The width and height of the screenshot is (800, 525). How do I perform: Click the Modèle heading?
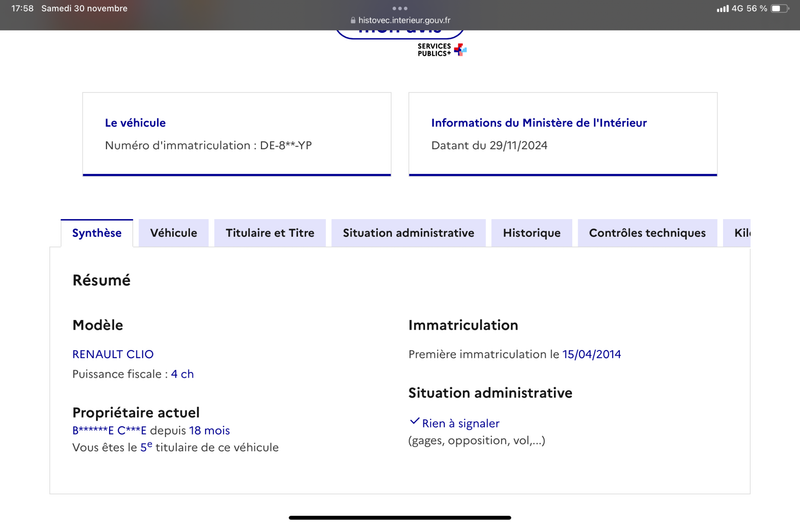coord(97,325)
